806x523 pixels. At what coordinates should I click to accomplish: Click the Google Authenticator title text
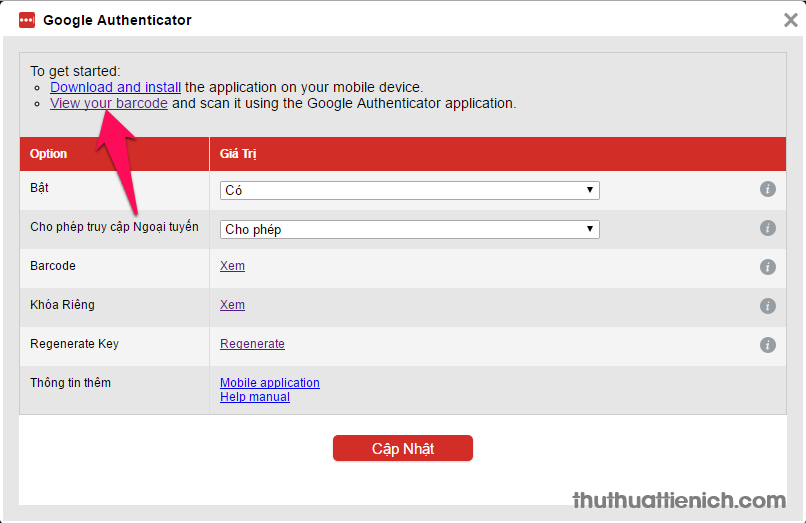117,20
